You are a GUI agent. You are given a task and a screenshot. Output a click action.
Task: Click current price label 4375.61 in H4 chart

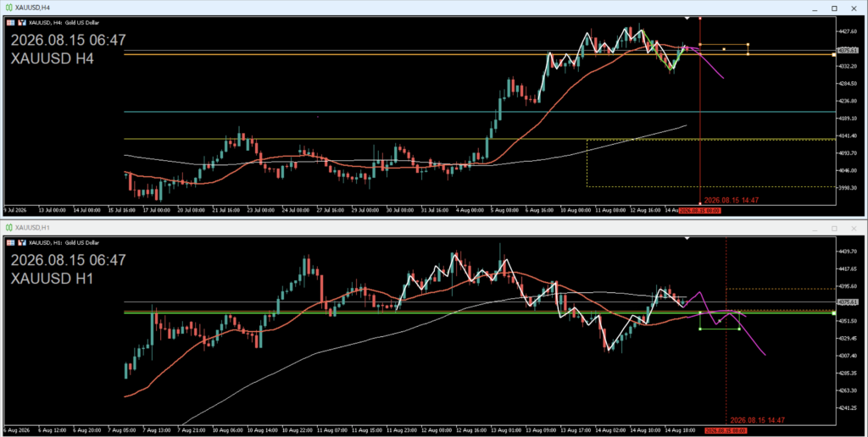[848, 50]
